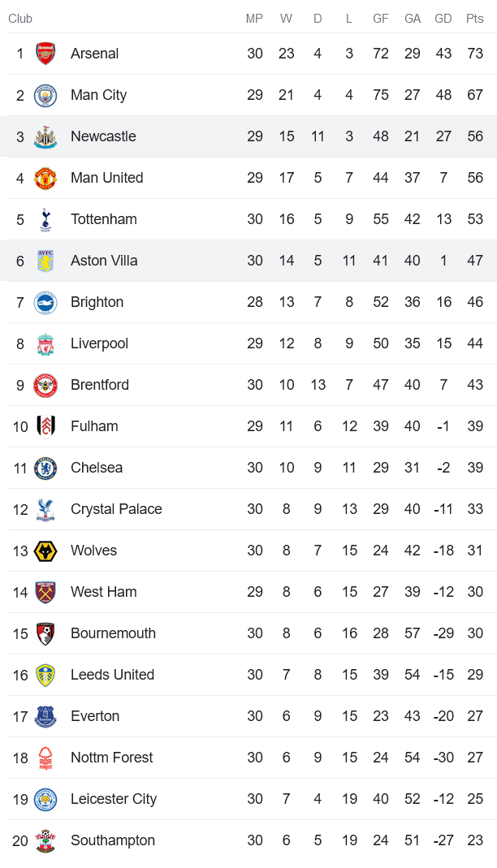This screenshot has width=497, height=868.
Task: Select the Chelsea club badge
Action: click(45, 468)
